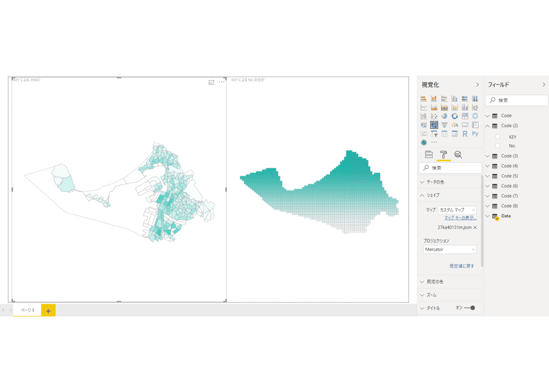The width and height of the screenshot is (549, 392).
Task: Select the Python visual
Action: pos(475,134)
